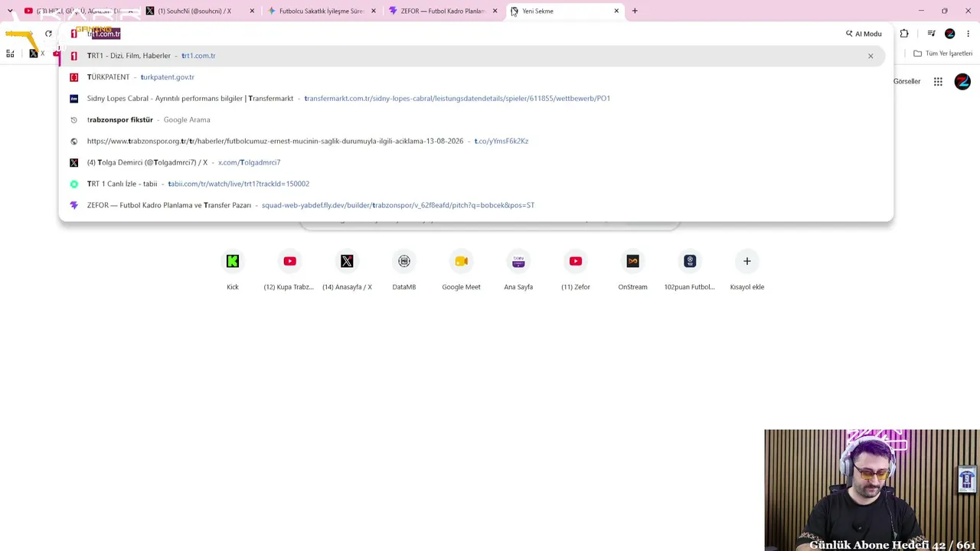Screen dimensions: 980x551
Task: Open the X bookmark in bookmarks bar
Action: (36, 54)
